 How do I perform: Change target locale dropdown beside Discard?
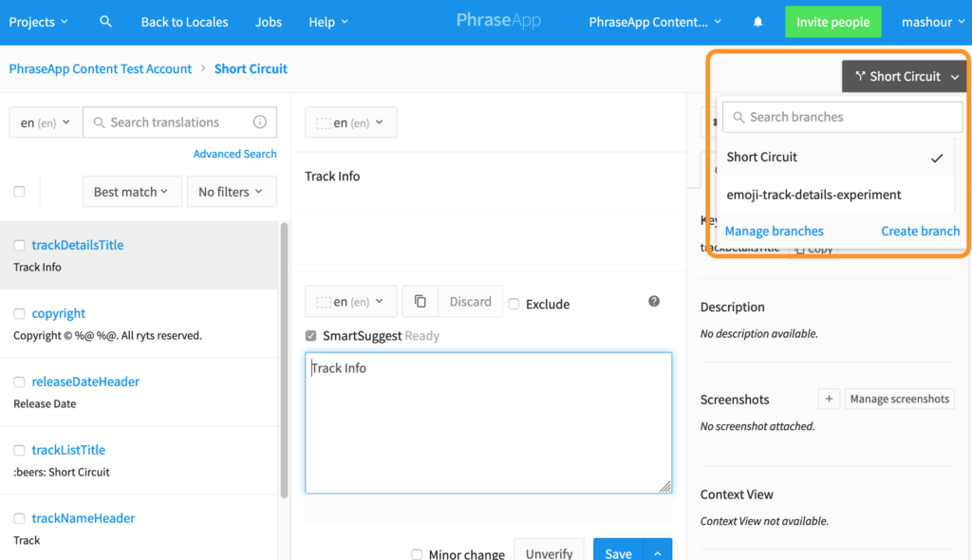(x=351, y=302)
